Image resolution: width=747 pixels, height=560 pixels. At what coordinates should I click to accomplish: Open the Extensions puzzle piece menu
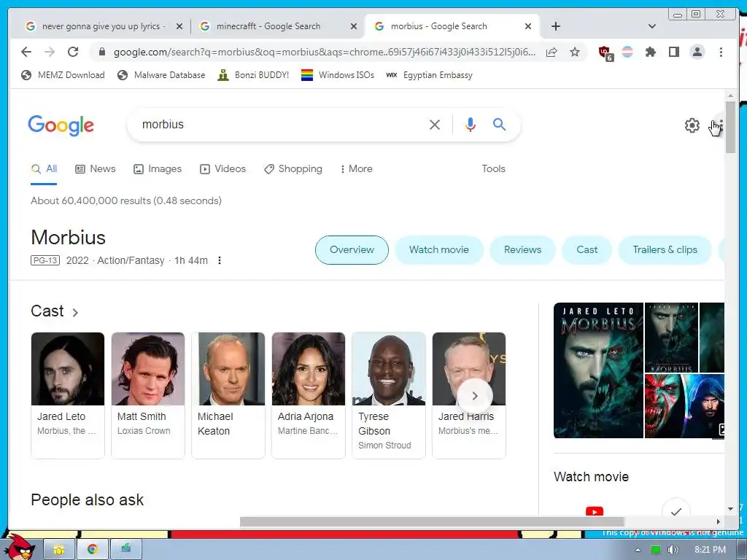pyautogui.click(x=650, y=52)
